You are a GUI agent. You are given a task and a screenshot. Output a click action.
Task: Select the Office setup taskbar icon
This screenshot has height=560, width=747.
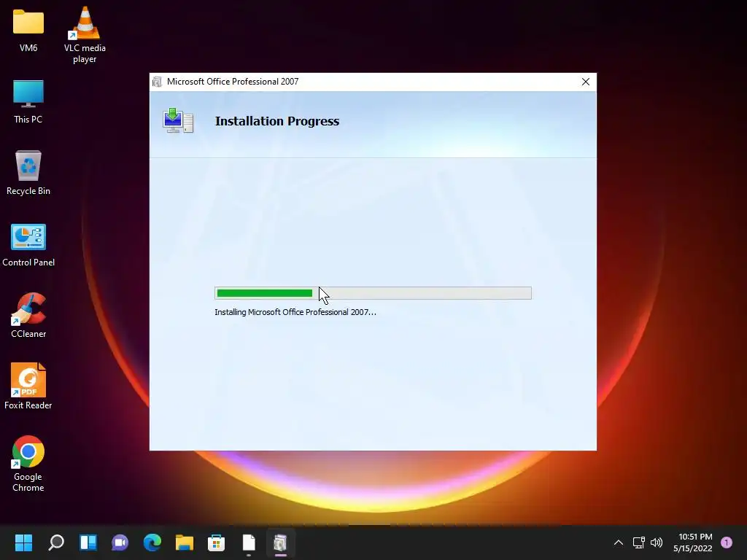point(281,542)
